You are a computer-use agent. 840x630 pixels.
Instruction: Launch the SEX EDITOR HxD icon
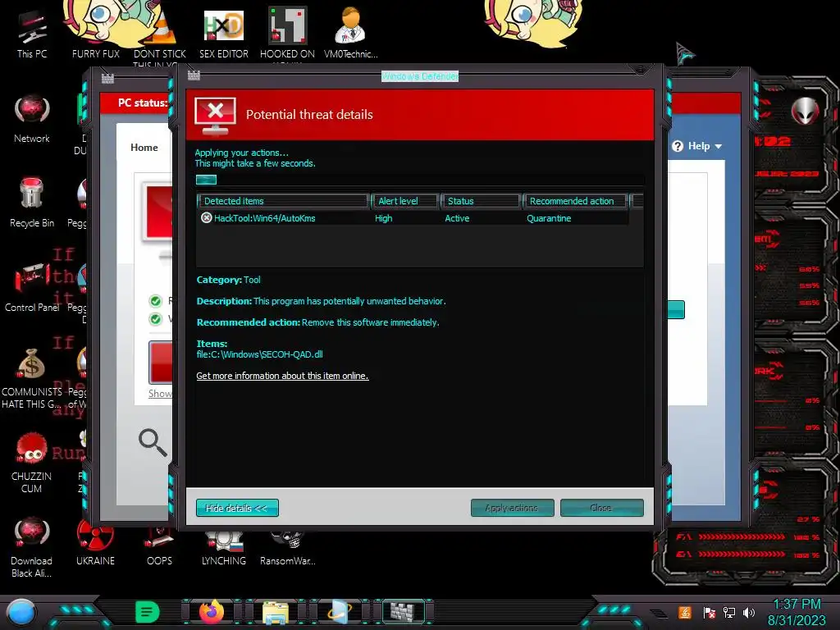(x=223, y=34)
